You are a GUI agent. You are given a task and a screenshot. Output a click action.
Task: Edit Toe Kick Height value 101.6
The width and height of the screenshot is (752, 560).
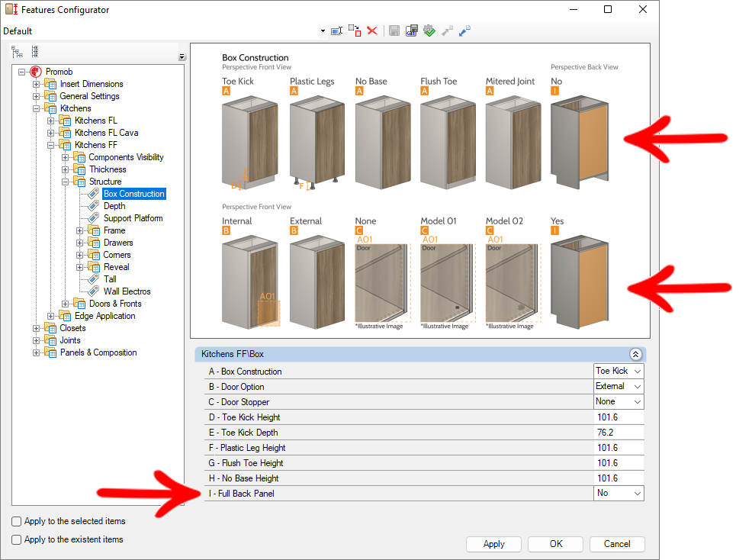click(619, 417)
